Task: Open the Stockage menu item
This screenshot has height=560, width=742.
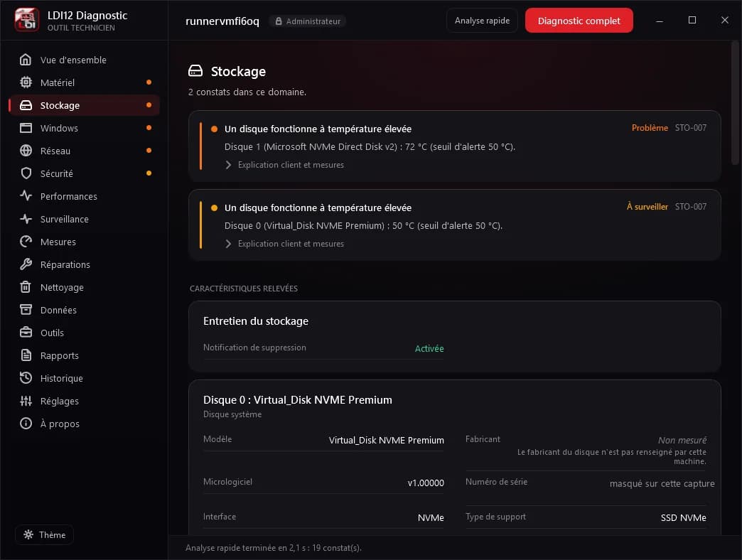Action: pyautogui.click(x=85, y=105)
